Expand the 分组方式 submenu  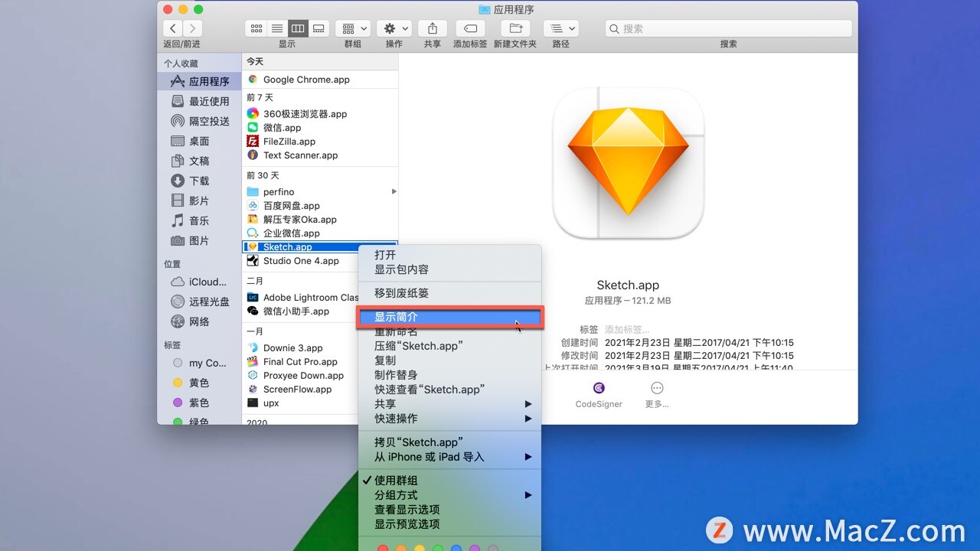click(450, 495)
